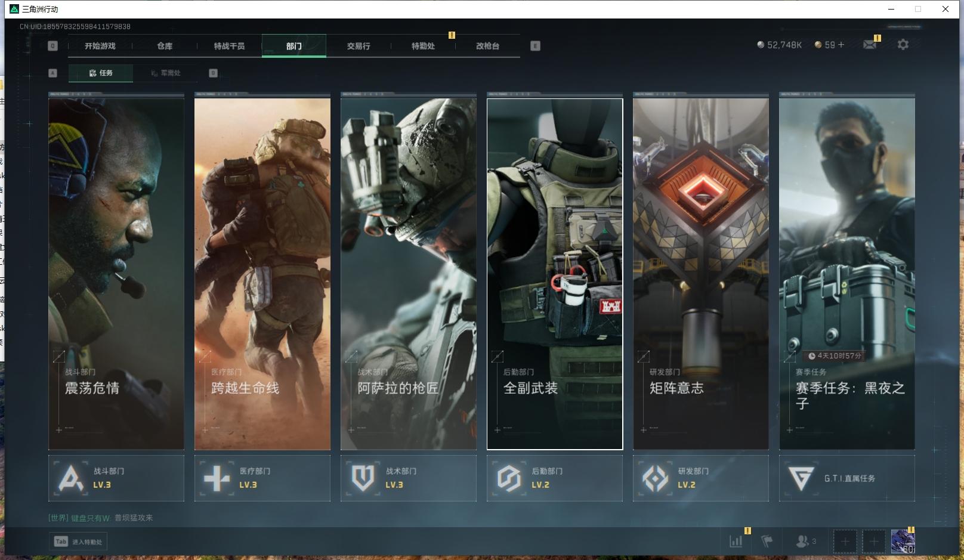The height and width of the screenshot is (560, 964).
Task: Click the 三角洲行动 app icon in title bar
Action: tap(14, 9)
